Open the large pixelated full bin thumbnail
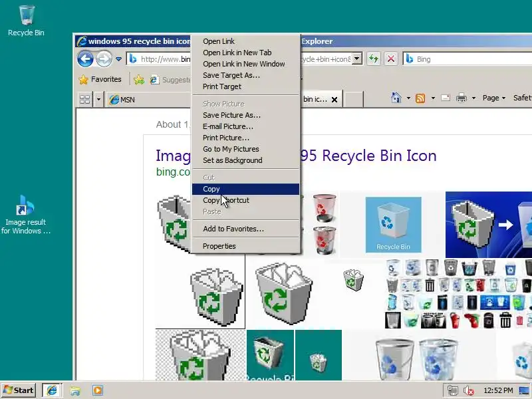The height and width of the screenshot is (399, 532). [285, 293]
